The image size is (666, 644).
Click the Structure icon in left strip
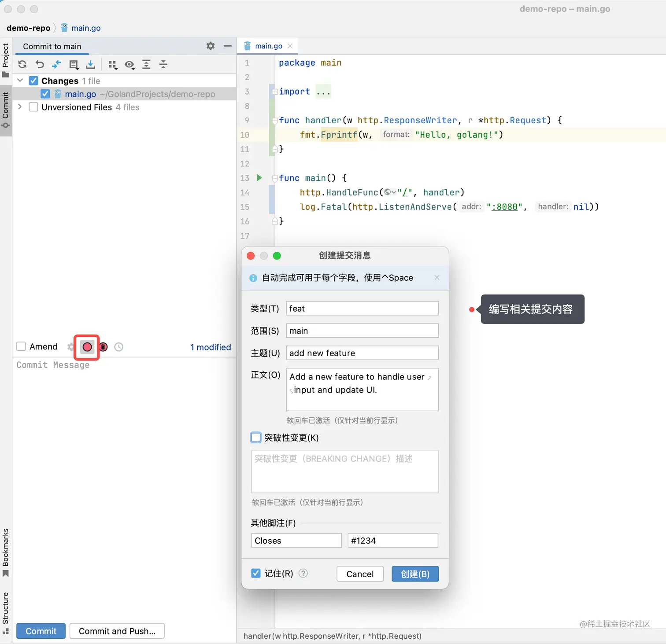pyautogui.click(x=6, y=632)
